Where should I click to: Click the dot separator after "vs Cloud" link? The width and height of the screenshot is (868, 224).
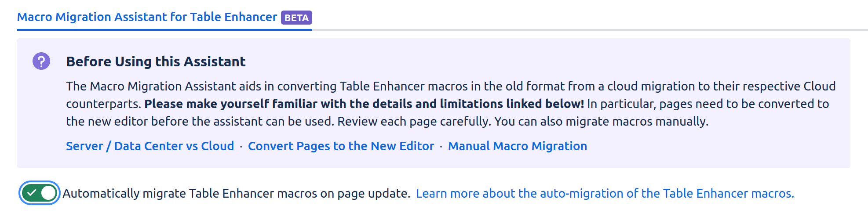pyautogui.click(x=241, y=146)
